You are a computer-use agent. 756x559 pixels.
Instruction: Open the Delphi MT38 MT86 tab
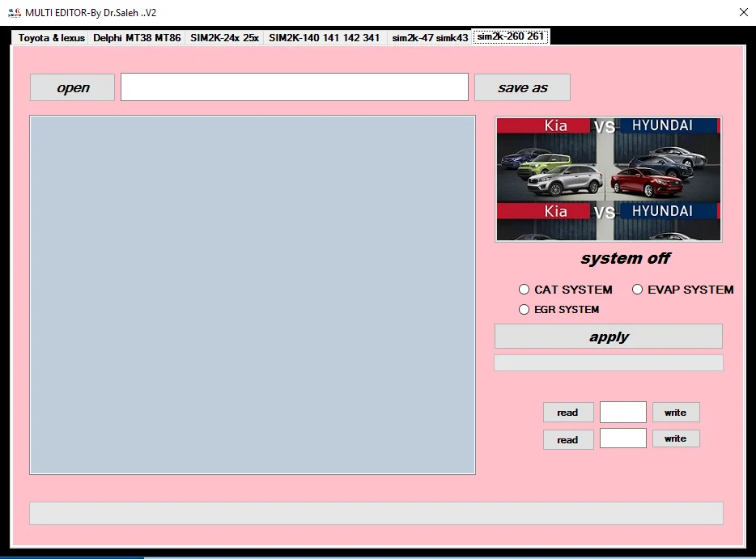coord(137,37)
